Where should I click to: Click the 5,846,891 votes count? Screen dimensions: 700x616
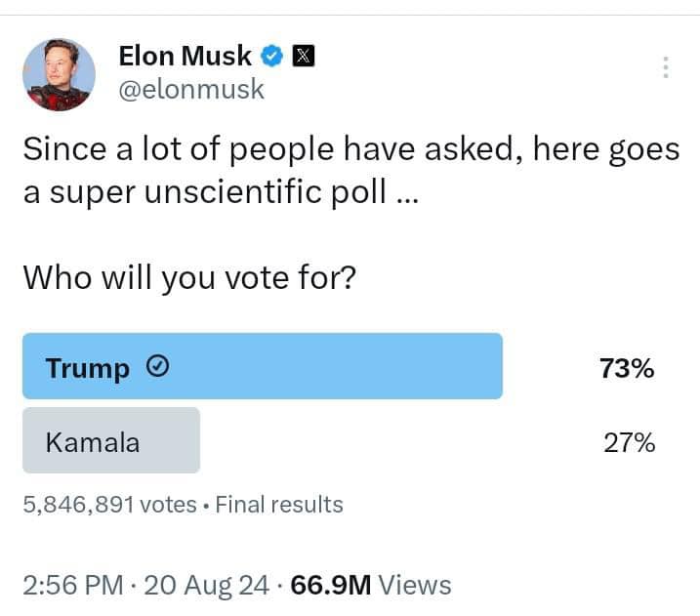point(109,505)
